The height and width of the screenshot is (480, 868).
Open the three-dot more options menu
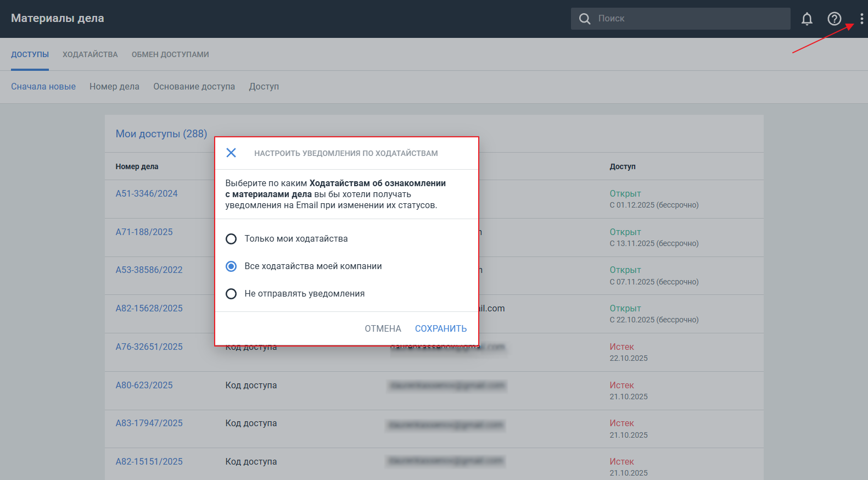coord(861,19)
